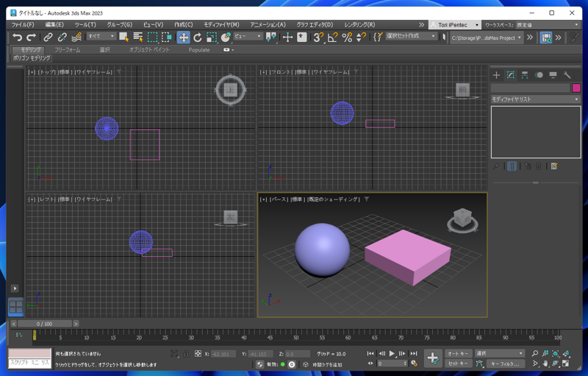Open the ファイル(F) menu
Viewport: 588px width, 376px height.
point(23,24)
